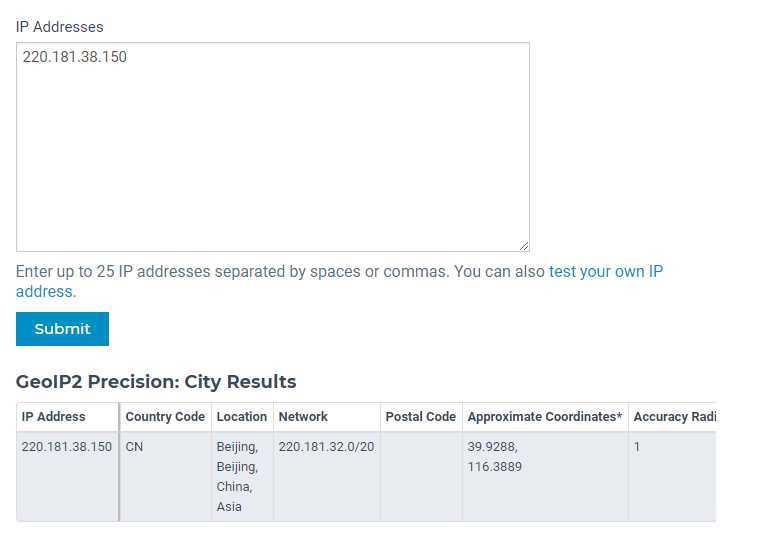Click the Postal Code column header
The height and width of the screenshot is (543, 762).
pos(420,417)
